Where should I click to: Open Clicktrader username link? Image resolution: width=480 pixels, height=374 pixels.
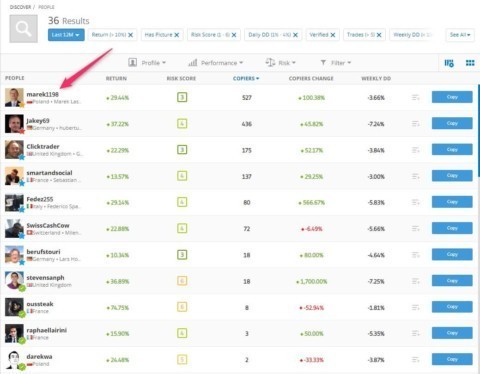pyautogui.click(x=43, y=147)
